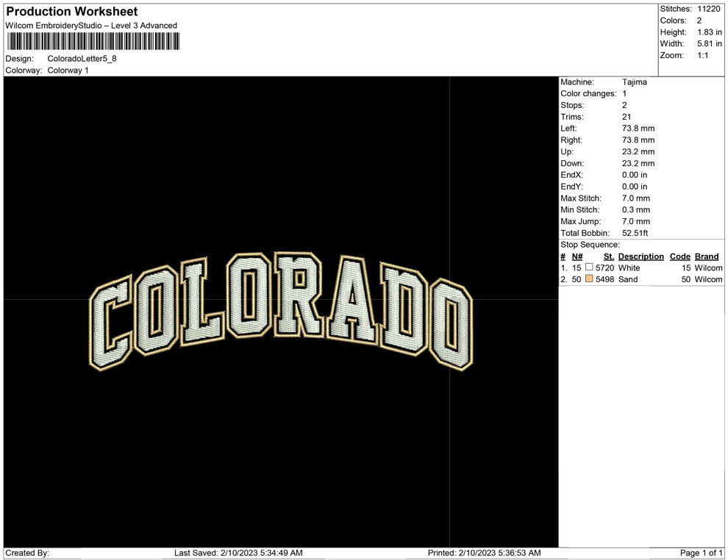This screenshot has height=560, width=728.
Task: Click the COLORADO design preview
Action: (x=279, y=312)
